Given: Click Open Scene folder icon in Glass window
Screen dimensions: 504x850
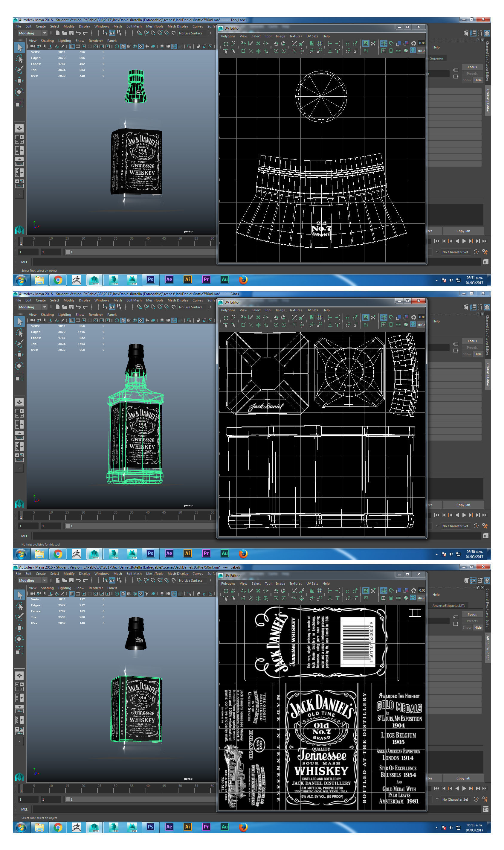Looking at the screenshot, I should pos(64,307).
